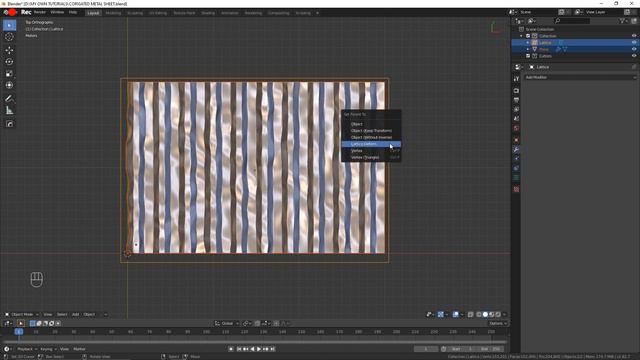
Task: Open the Output properties tab
Action: click(516, 100)
